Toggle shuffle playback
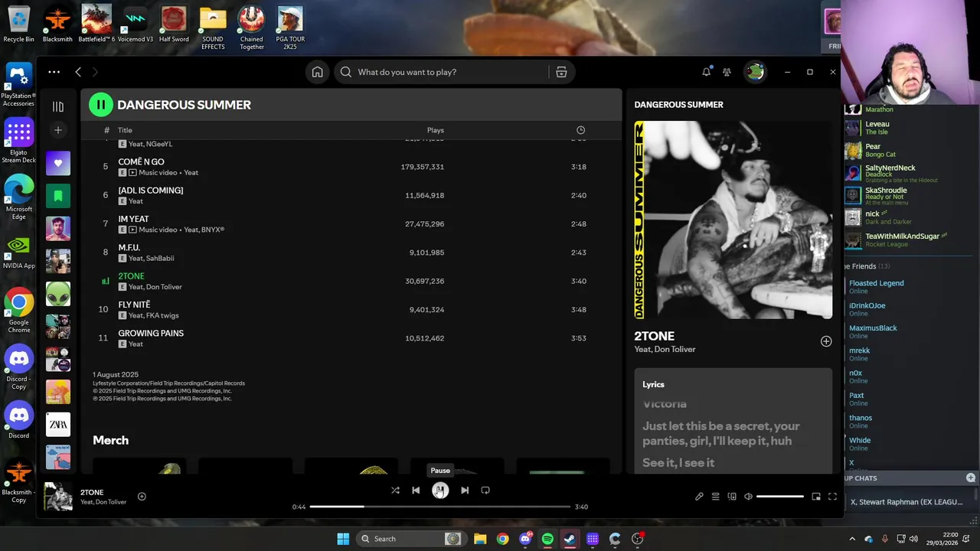The image size is (980, 551). pyautogui.click(x=395, y=491)
